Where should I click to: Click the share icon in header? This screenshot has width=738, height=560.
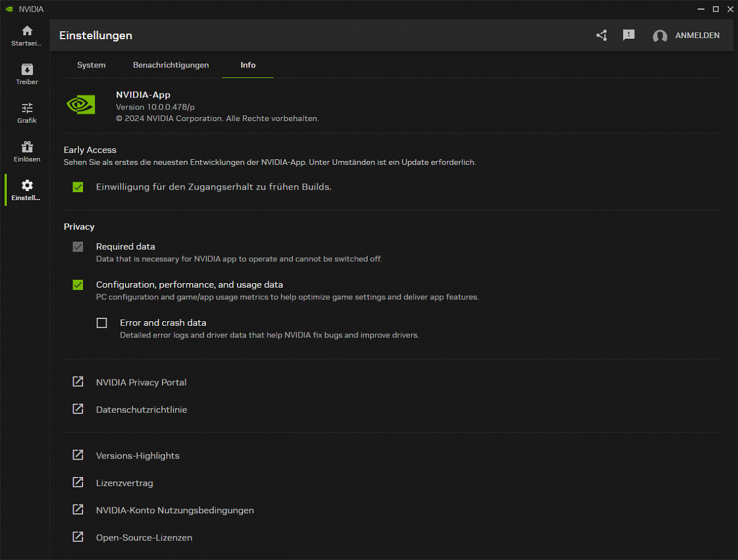coord(602,36)
